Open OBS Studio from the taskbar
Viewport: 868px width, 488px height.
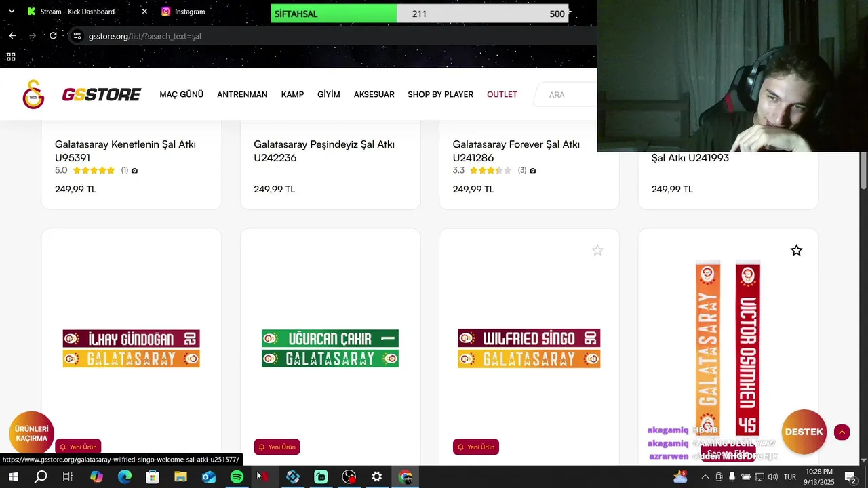[x=349, y=477]
